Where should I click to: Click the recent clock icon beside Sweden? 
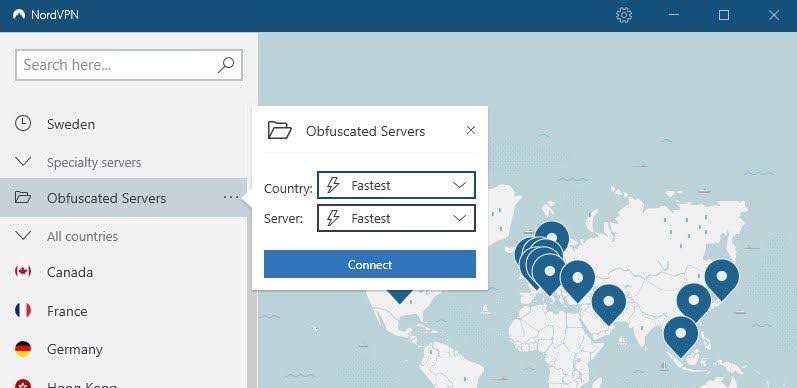click(23, 124)
